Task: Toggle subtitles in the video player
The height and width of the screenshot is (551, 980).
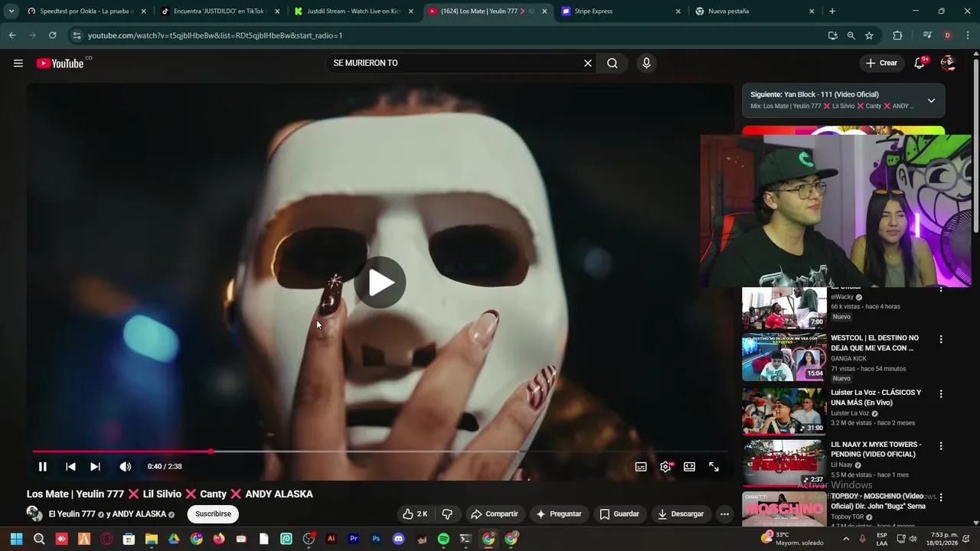Action: tap(641, 467)
